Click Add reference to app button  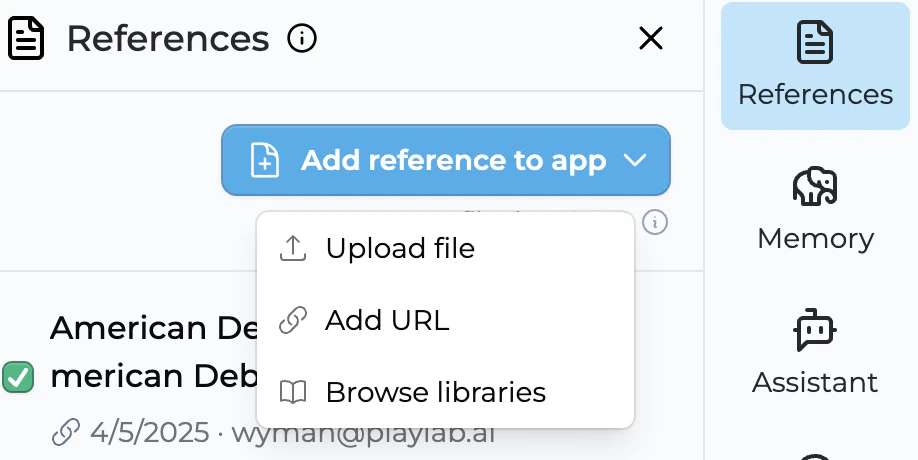pos(446,160)
